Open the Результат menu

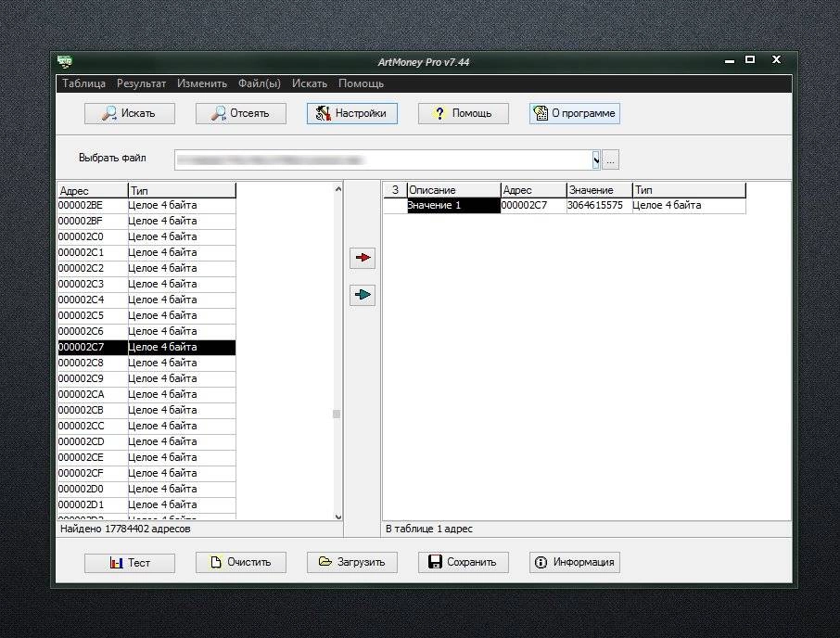[x=142, y=83]
